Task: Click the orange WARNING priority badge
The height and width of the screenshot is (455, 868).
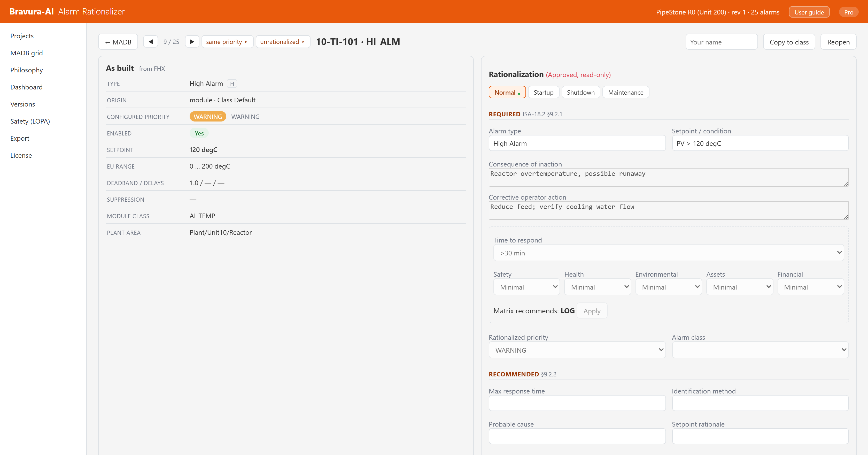Action: point(207,116)
